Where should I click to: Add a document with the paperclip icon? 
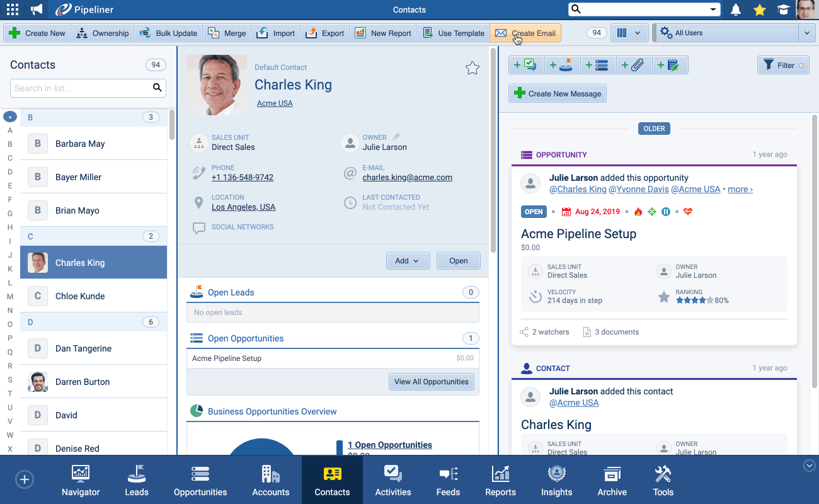point(633,65)
